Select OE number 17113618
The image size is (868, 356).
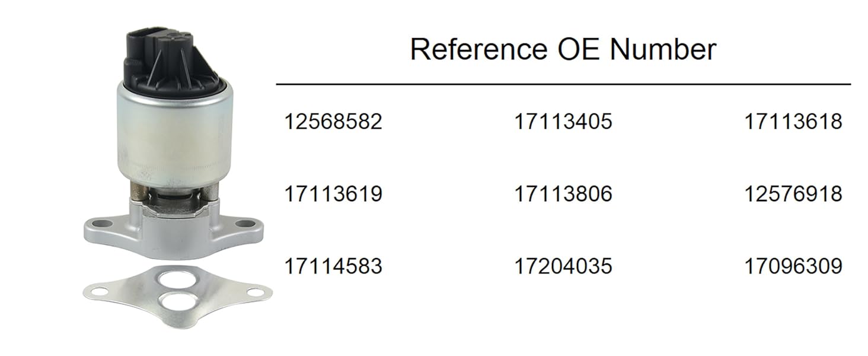793,122
